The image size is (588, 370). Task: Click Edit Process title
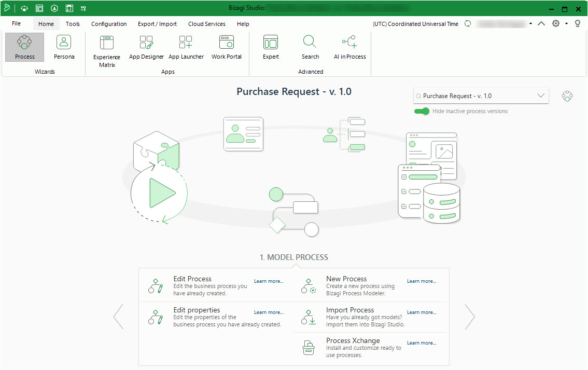point(192,279)
